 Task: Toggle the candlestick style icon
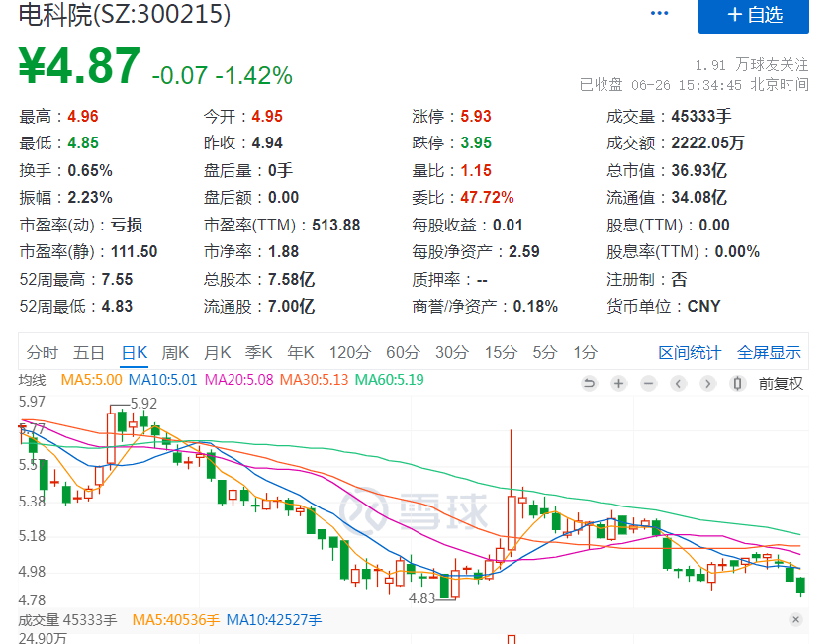[x=737, y=383]
